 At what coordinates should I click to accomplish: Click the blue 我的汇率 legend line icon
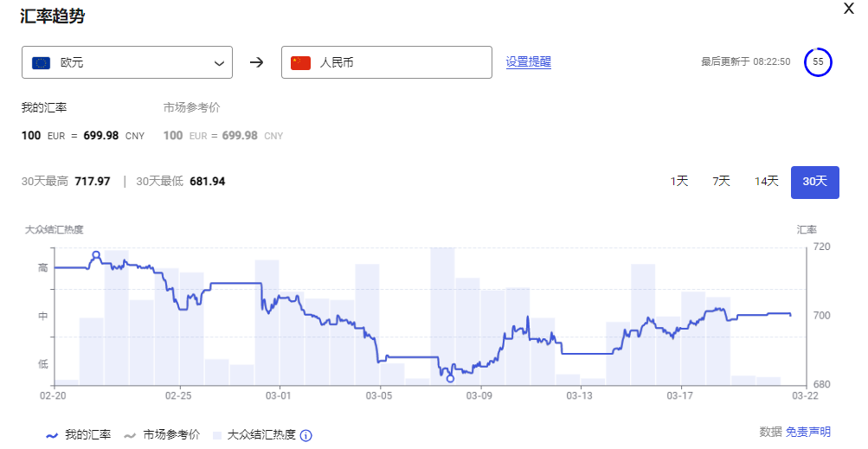pos(51,435)
